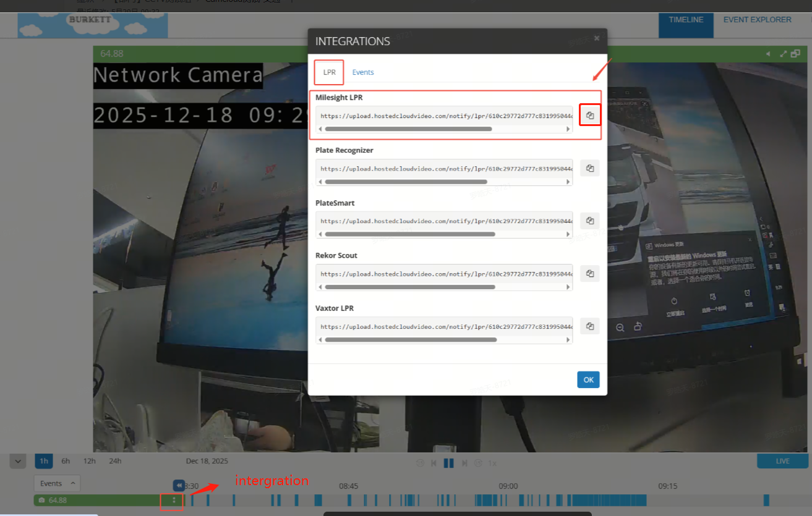
Task: Confirm the dialog with OK
Action: 588,379
